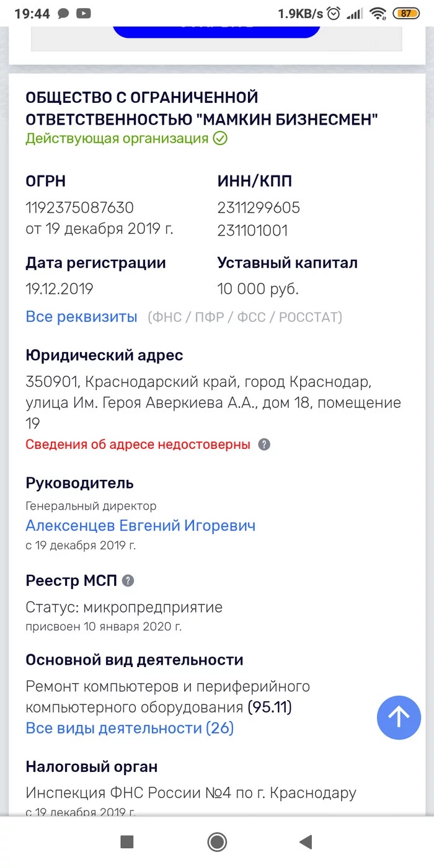The image size is (434, 868).
Task: Open director Алексенцев Евгений Игоревич profile
Action: click(141, 526)
